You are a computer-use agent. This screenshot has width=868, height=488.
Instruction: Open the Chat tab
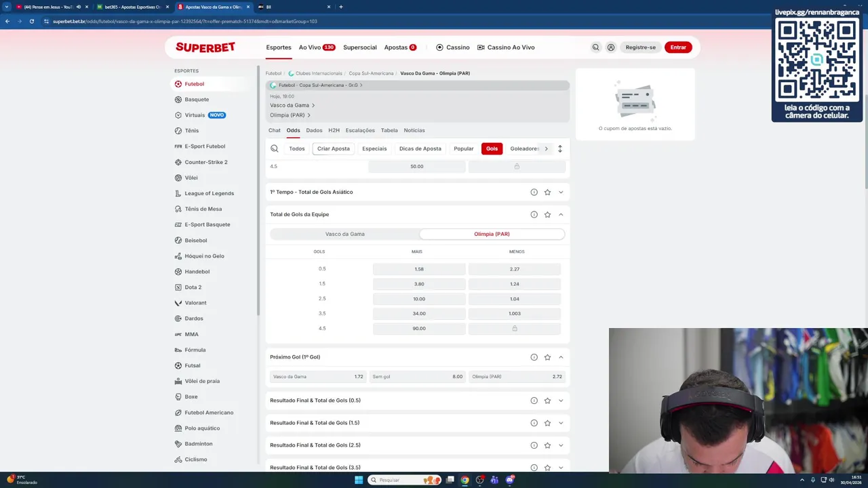pyautogui.click(x=274, y=130)
